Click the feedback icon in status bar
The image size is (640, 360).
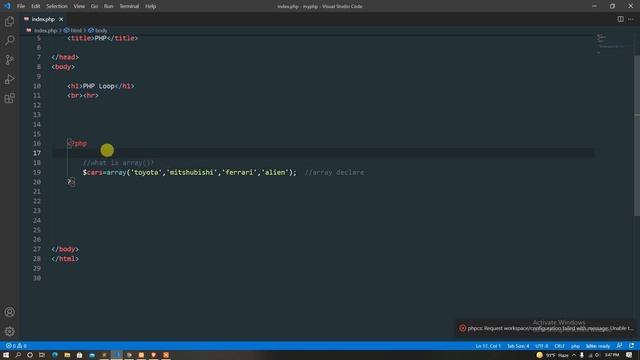click(x=619, y=346)
